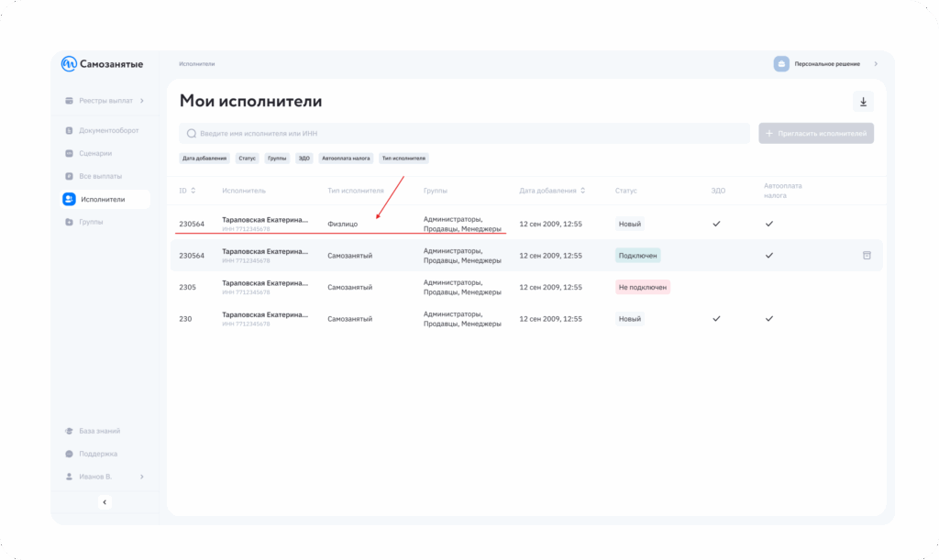The height and width of the screenshot is (560, 939).
Task: Click the Персональное решение briefcase icon
Action: pos(781,64)
